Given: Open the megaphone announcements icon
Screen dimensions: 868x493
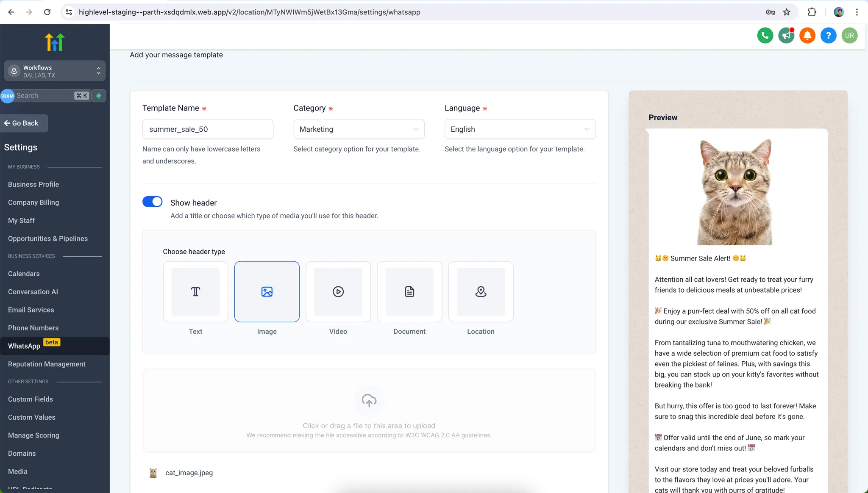Looking at the screenshot, I should point(786,36).
